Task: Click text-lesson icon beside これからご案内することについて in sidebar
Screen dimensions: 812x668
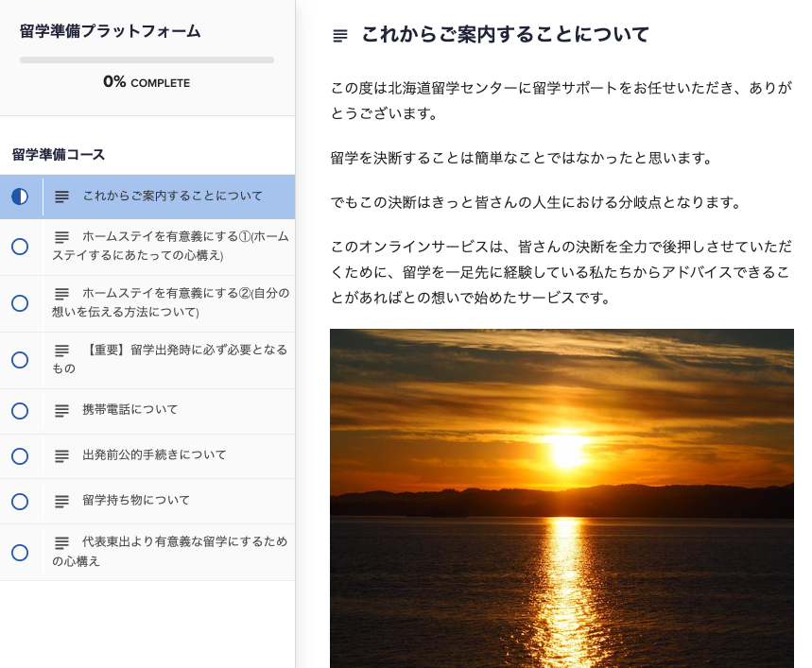Action: coord(61,197)
